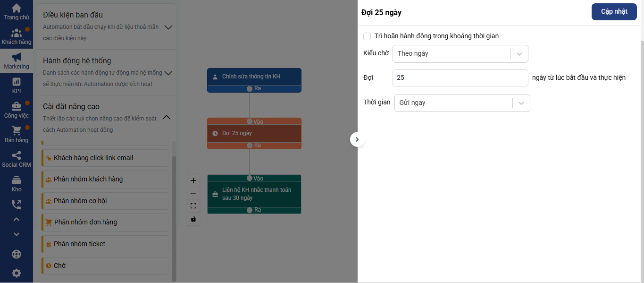Collapse the Cài đặt nâng cao section

[x=167, y=118]
